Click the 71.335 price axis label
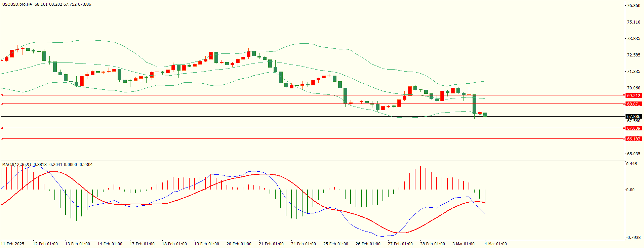Image resolution: width=644 pixels, height=248 pixels. [x=634, y=72]
